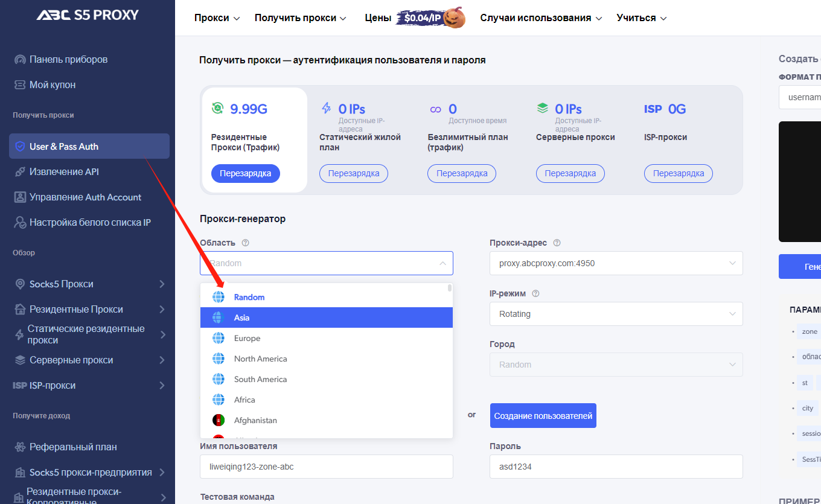This screenshot has height=504, width=821.
Task: Click the house icon beside Статические резидентные прокси
Action: point(19,334)
